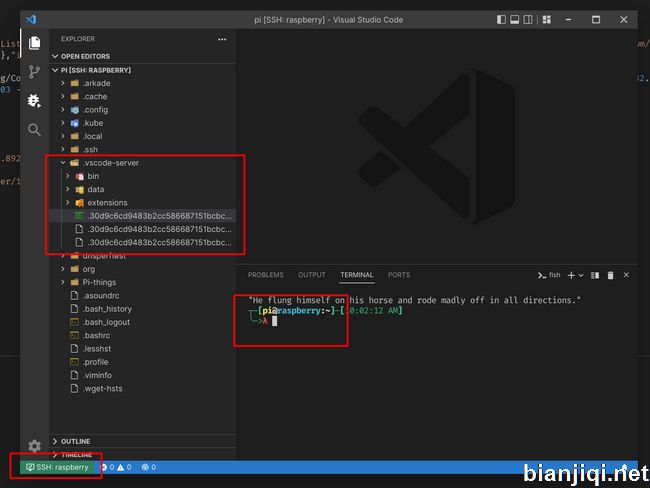The image size is (650, 488).
Task: Expand the .ssh folder
Action: (143, 150)
